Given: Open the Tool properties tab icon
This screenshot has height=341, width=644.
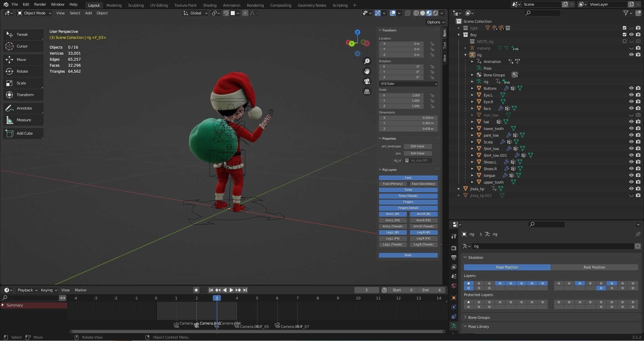Looking at the screenshot, I should point(453,236).
